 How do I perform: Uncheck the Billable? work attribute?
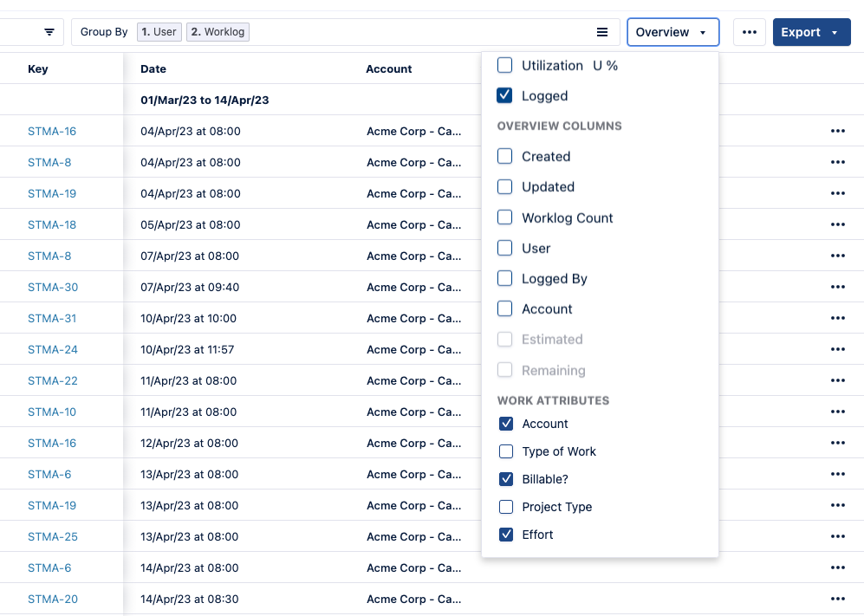tap(506, 479)
